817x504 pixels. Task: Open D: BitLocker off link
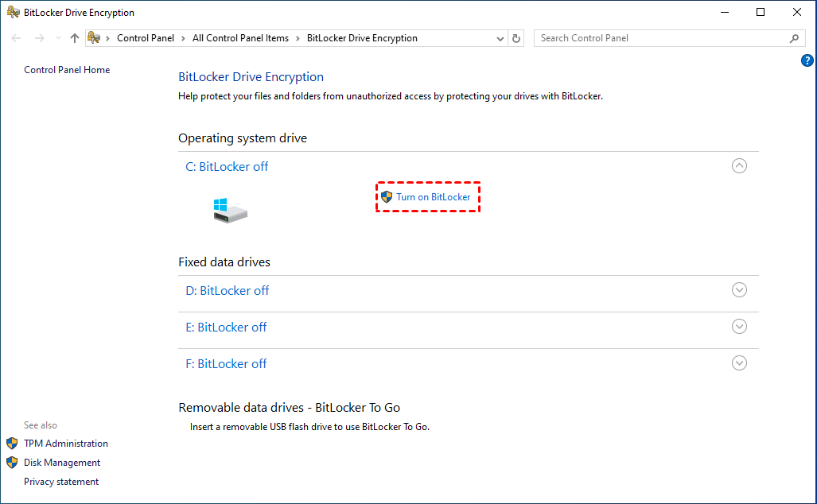point(228,290)
